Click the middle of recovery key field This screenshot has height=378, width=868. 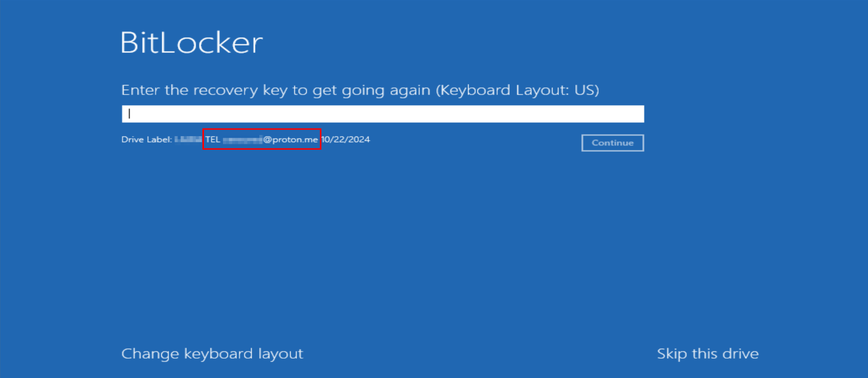383,114
